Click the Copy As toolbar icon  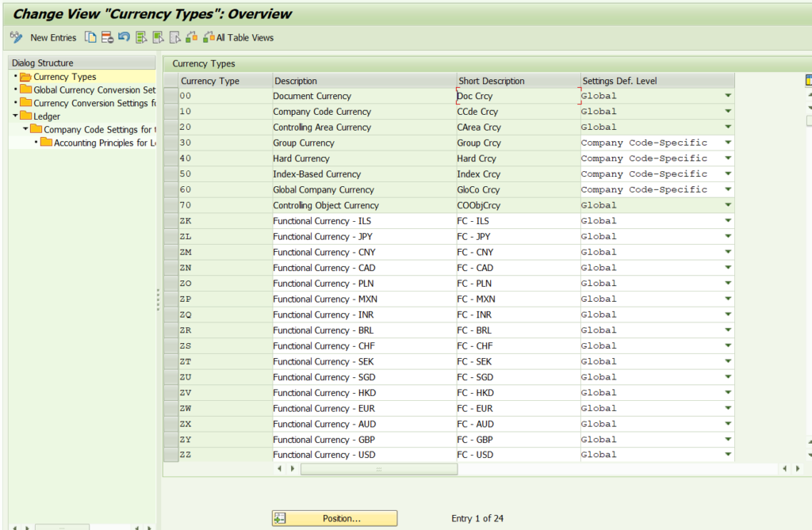click(x=89, y=37)
